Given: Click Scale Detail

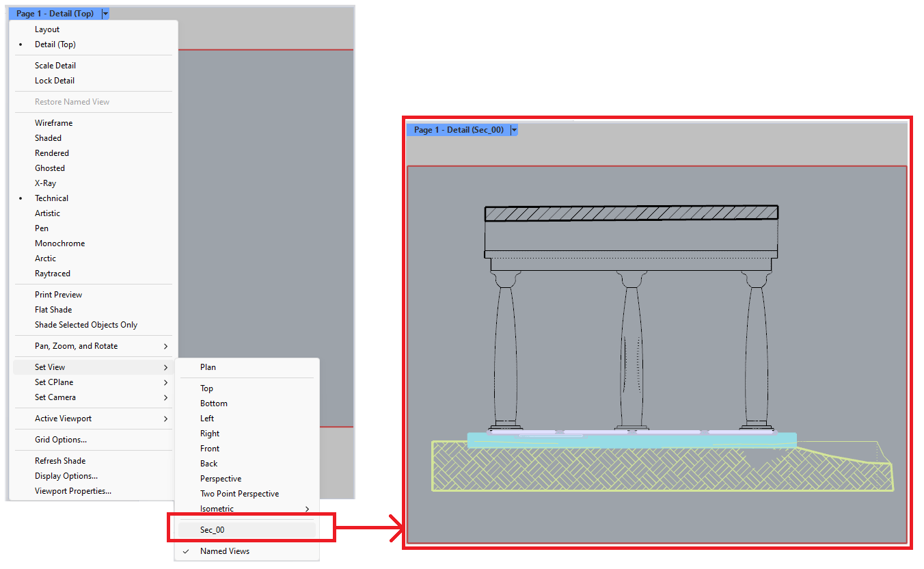Looking at the screenshot, I should (55, 65).
